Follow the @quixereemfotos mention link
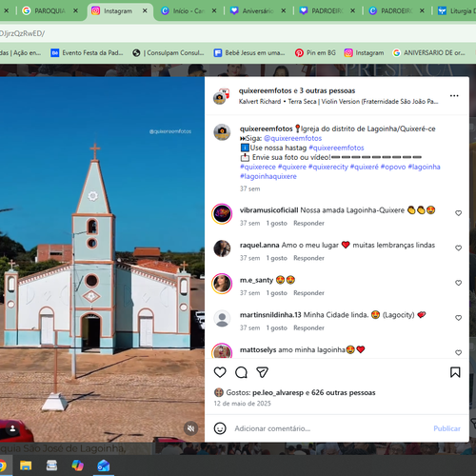Viewport: 476px width, 476px height. point(292,138)
